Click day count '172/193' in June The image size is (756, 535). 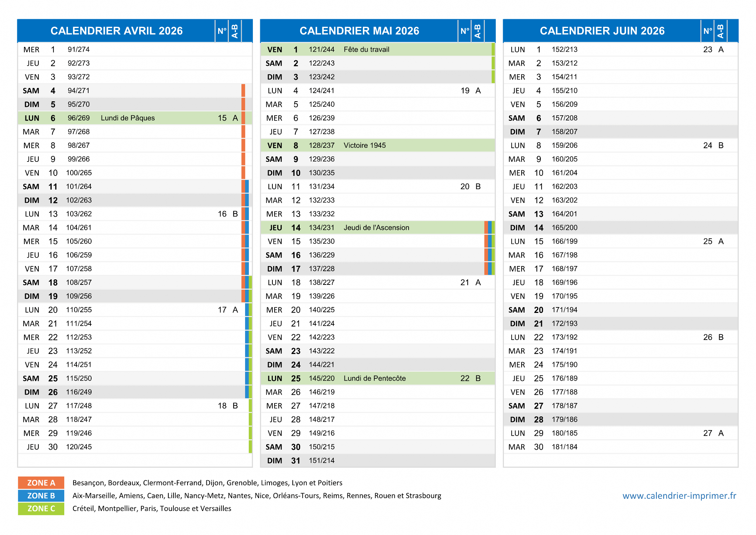[564, 323]
